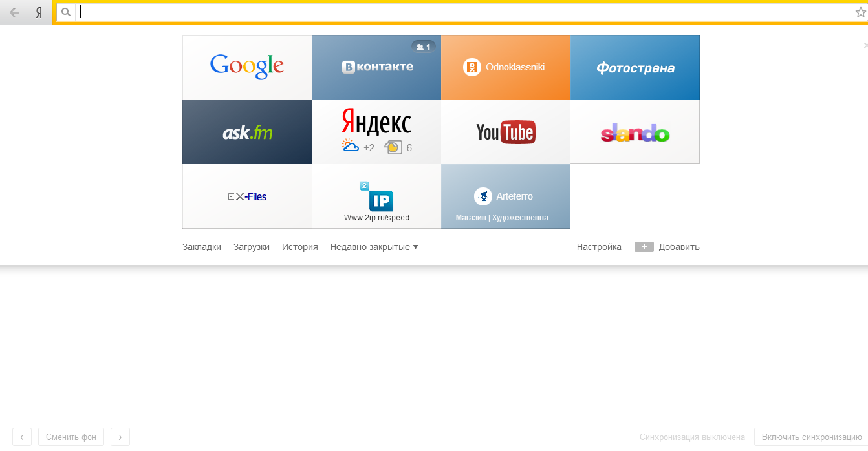
Task: Click Включить синхронизацию button
Action: (811, 437)
